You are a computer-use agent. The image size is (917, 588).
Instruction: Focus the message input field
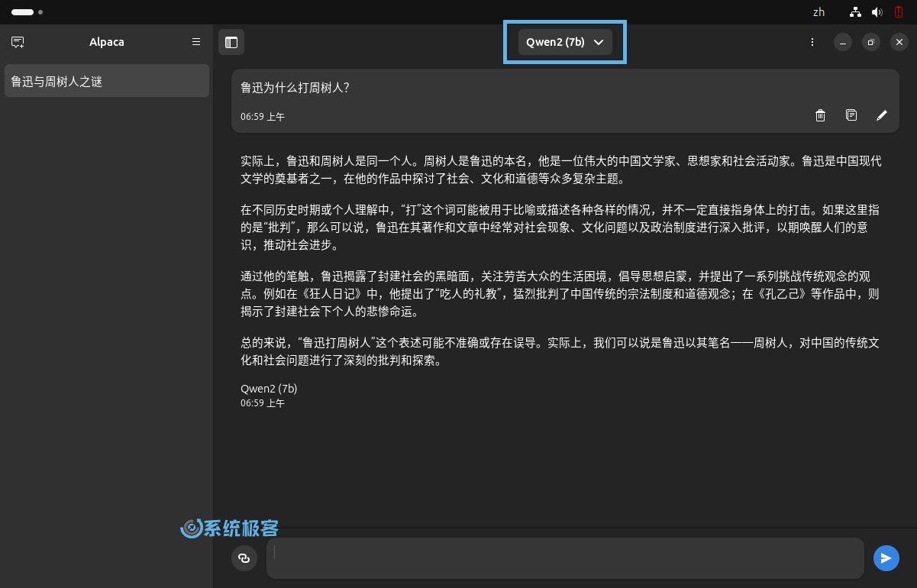pyautogui.click(x=565, y=558)
